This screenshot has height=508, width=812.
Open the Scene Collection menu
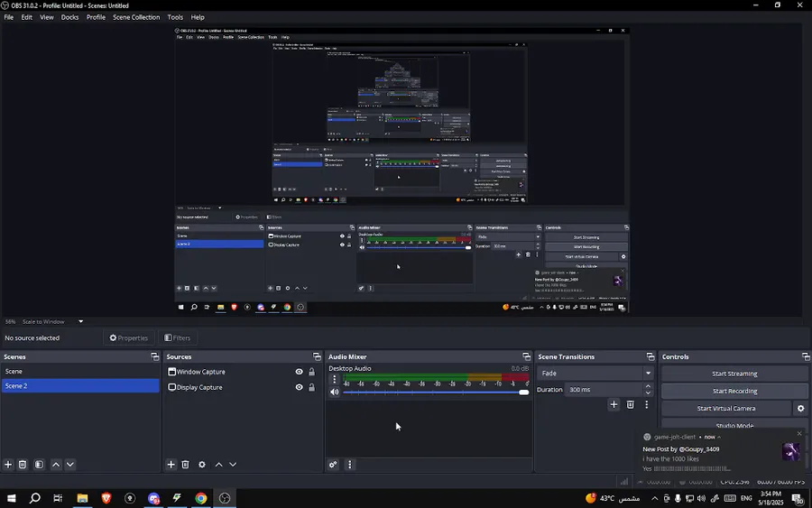pos(136,17)
